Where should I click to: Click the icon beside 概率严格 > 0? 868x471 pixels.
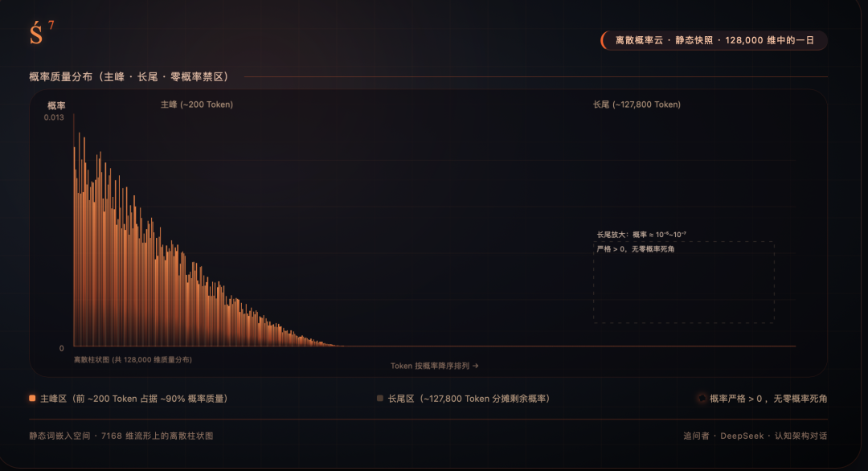pyautogui.click(x=702, y=399)
